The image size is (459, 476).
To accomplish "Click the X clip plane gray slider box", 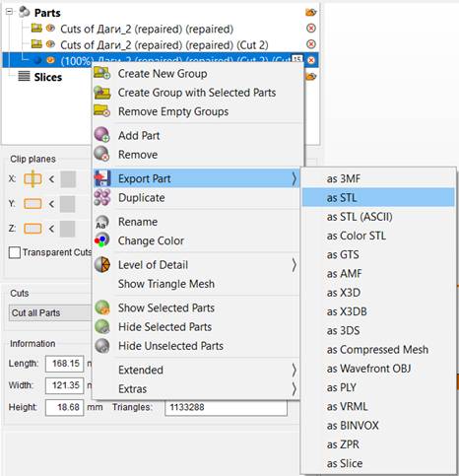I will [x=68, y=179].
